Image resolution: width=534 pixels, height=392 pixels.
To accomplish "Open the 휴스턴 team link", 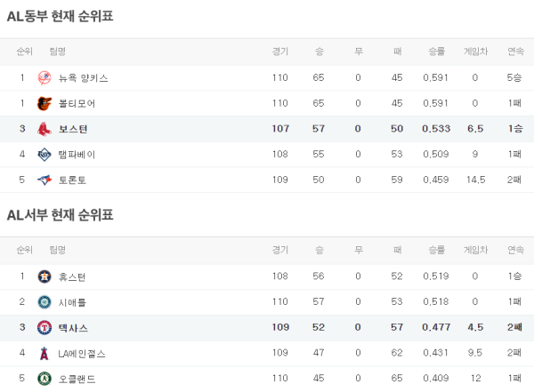I will click(x=72, y=276).
